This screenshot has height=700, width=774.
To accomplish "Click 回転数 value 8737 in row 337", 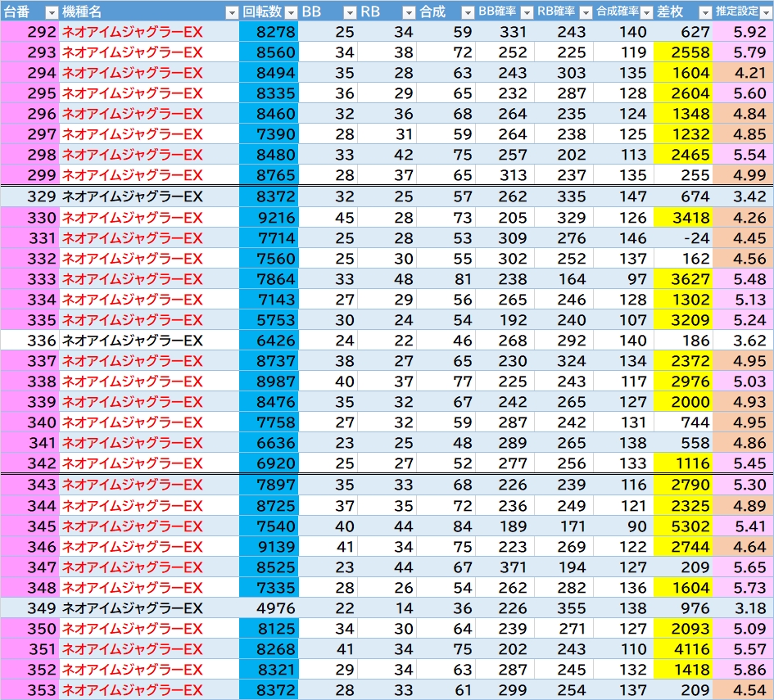I will (269, 361).
